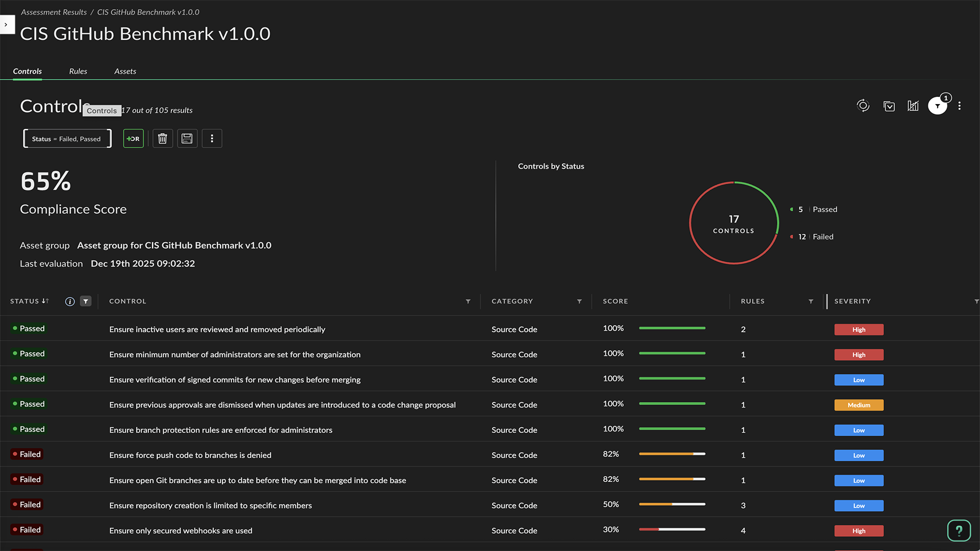Viewport: 980px width, 551px height.
Task: Toggle the round filter button with badge
Action: coord(937,106)
